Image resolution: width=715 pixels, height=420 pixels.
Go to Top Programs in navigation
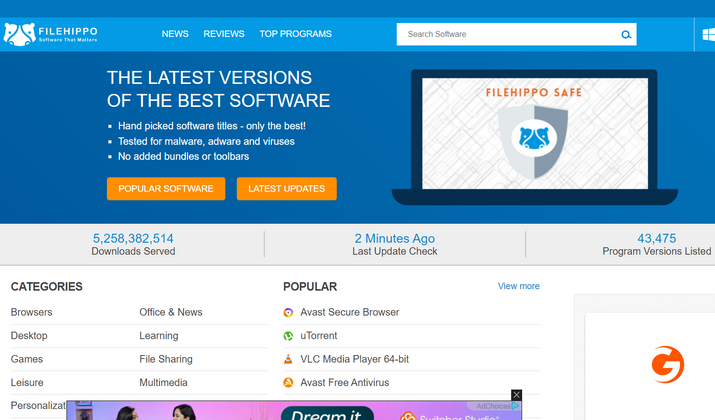click(x=295, y=34)
